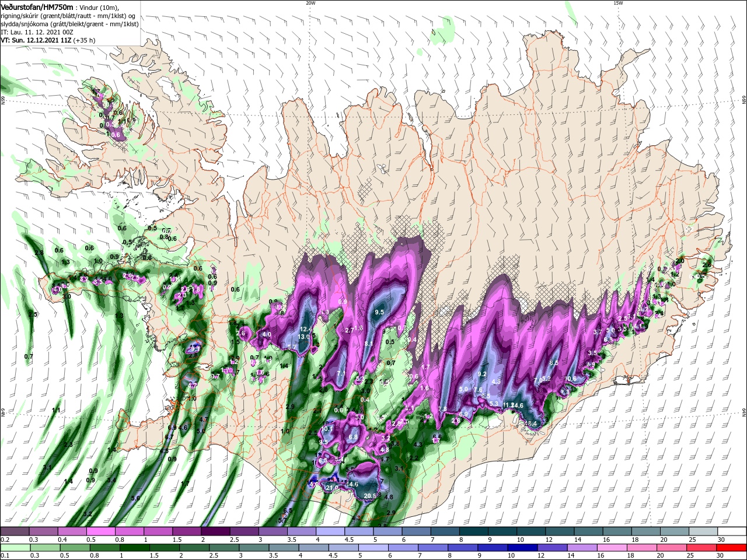747x560 pixels.
Task: Pick lower legend palest green first swatch
Action: click(x=15, y=548)
